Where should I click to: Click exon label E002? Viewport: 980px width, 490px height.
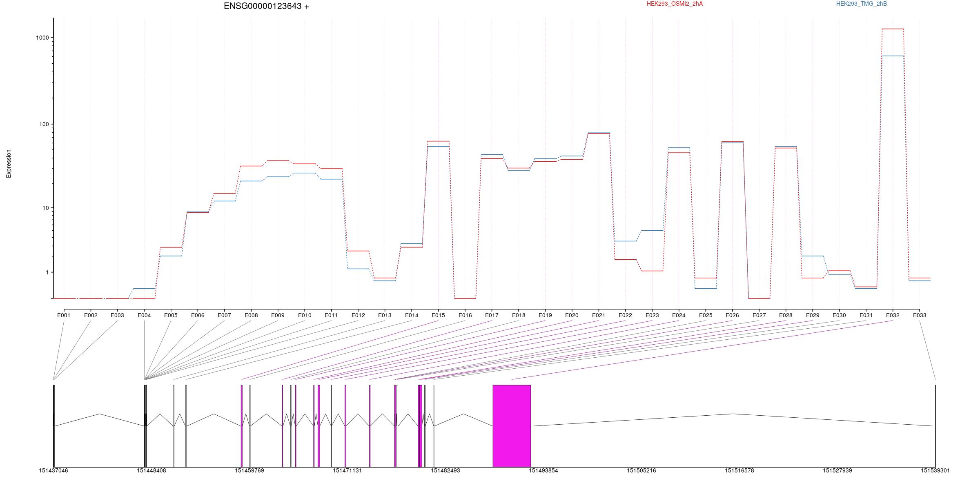(91, 315)
